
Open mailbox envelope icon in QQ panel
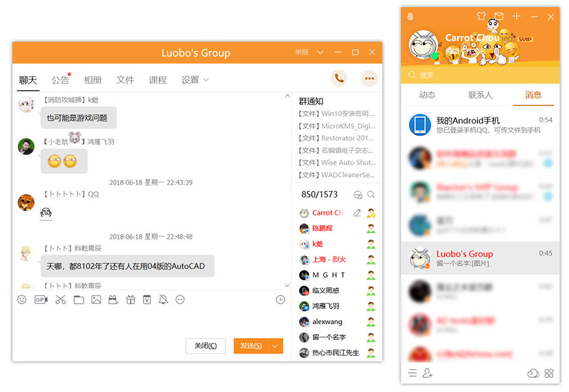(499, 16)
